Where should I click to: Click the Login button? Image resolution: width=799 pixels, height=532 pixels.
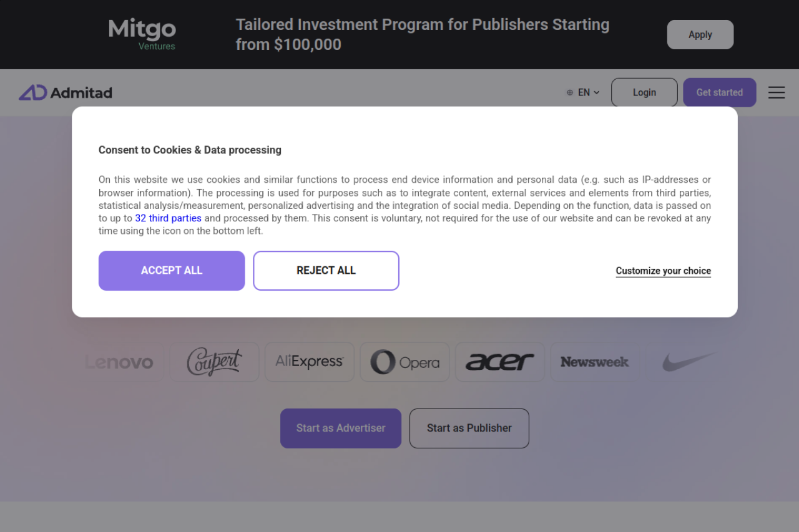click(644, 92)
